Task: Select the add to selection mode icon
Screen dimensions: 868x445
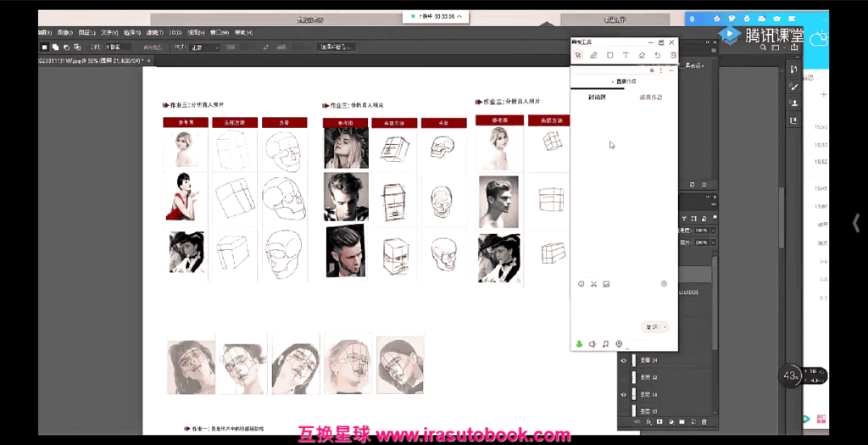Action: pyautogui.click(x=55, y=47)
